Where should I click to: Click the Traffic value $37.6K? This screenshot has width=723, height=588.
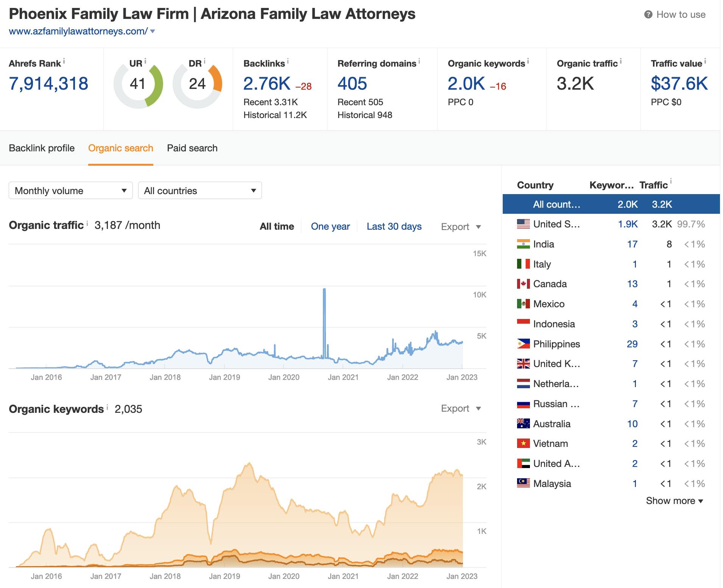click(x=679, y=84)
